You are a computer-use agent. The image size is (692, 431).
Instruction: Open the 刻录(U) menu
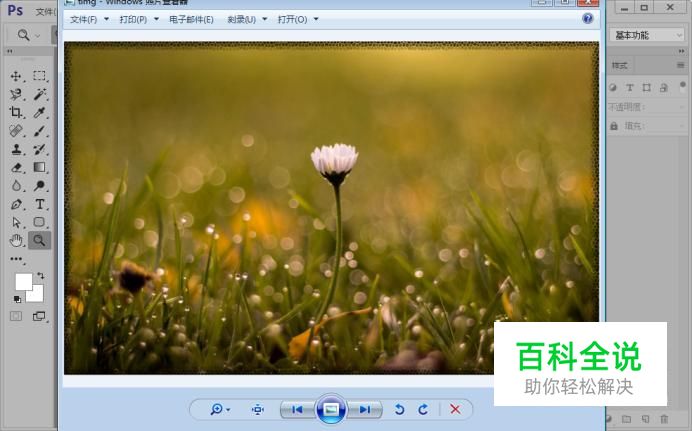click(241, 19)
